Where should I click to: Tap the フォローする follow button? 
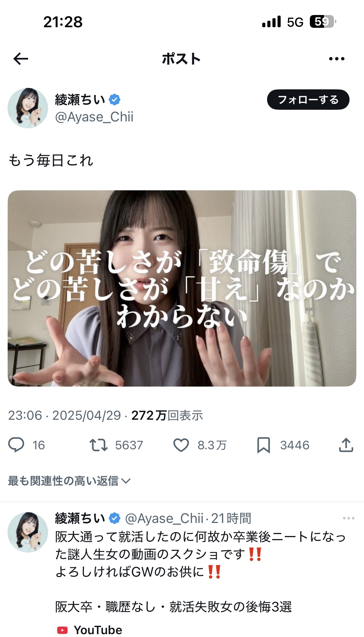[308, 100]
